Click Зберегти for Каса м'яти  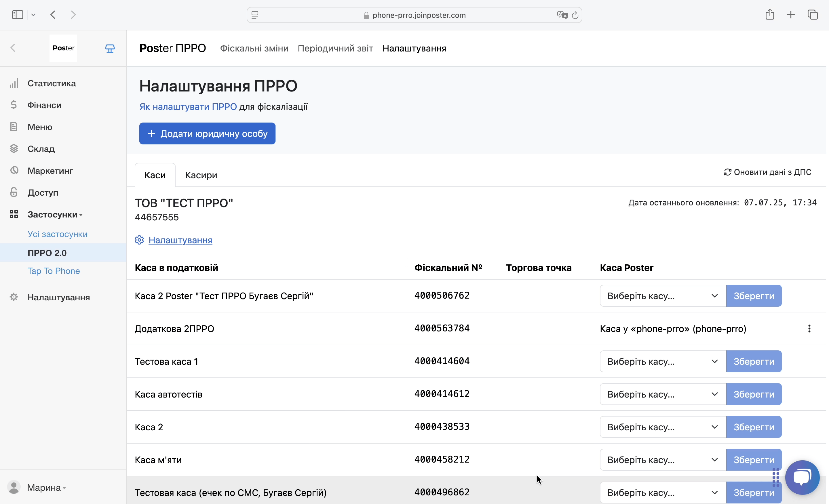click(x=754, y=460)
